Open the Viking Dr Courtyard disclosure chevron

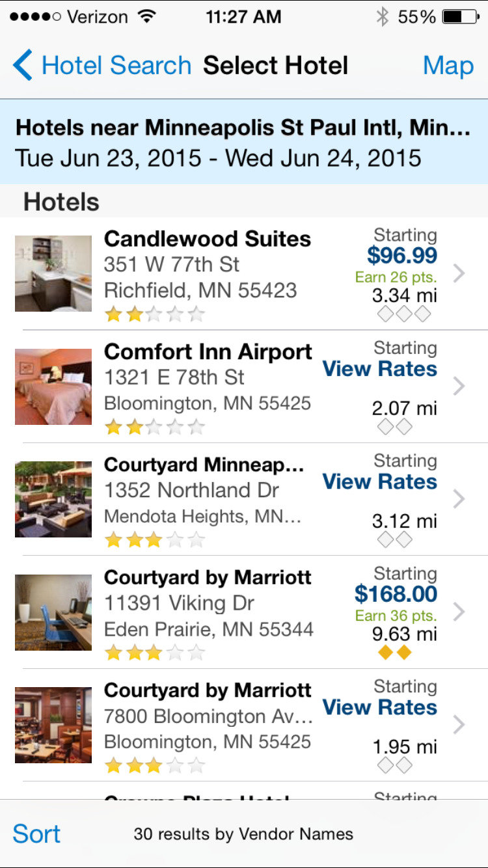(x=459, y=612)
